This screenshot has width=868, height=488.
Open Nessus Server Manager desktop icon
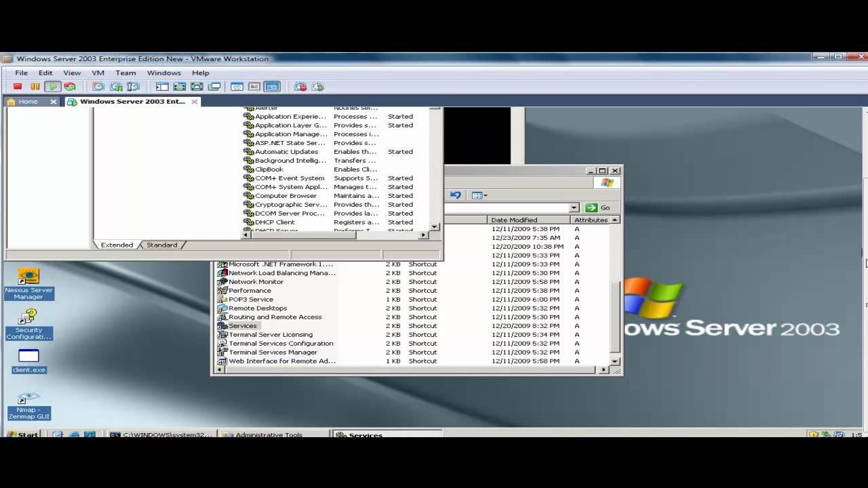coord(28,285)
